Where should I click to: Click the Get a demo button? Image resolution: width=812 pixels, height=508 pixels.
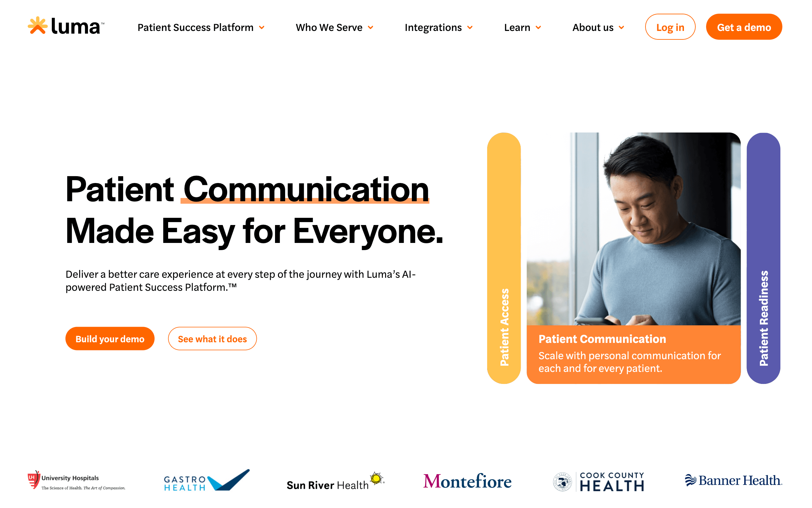[744, 27]
